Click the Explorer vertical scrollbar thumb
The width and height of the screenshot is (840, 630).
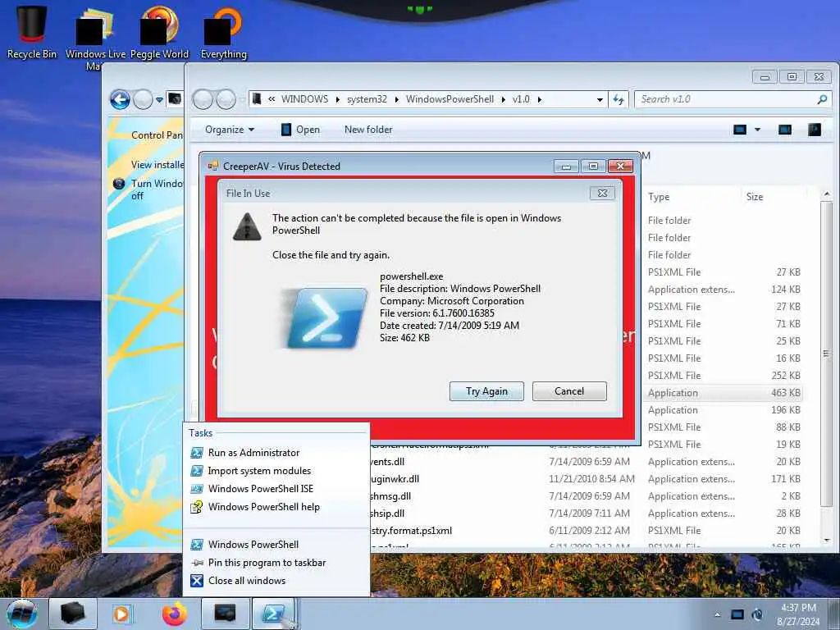point(827,354)
